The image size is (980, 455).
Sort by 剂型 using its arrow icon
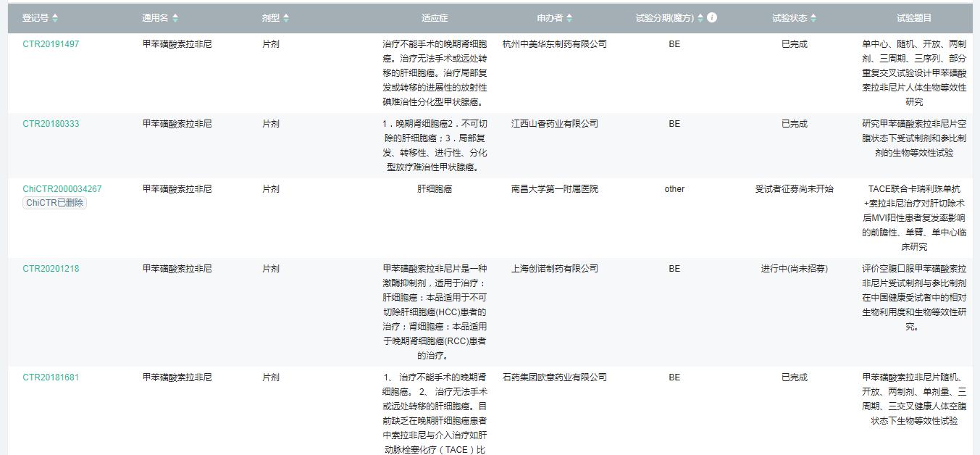286,18
